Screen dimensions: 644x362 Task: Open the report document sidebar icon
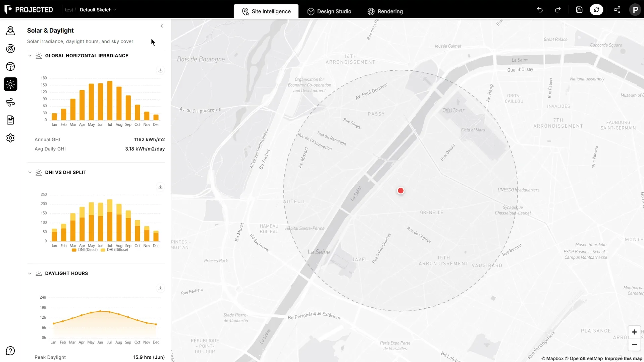click(10, 120)
